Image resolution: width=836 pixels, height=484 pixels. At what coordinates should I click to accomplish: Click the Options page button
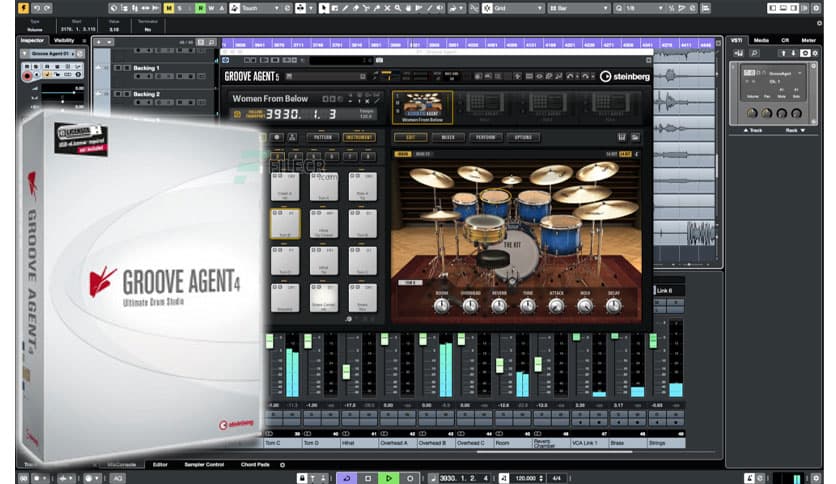pyautogui.click(x=523, y=137)
